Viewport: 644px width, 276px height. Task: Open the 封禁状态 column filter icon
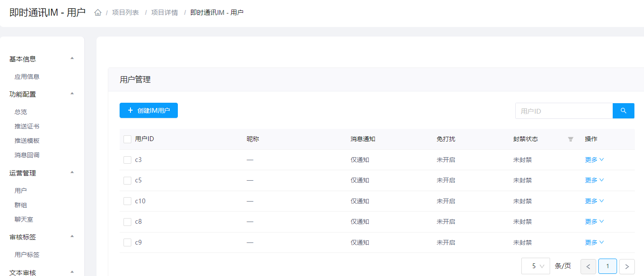click(x=571, y=139)
